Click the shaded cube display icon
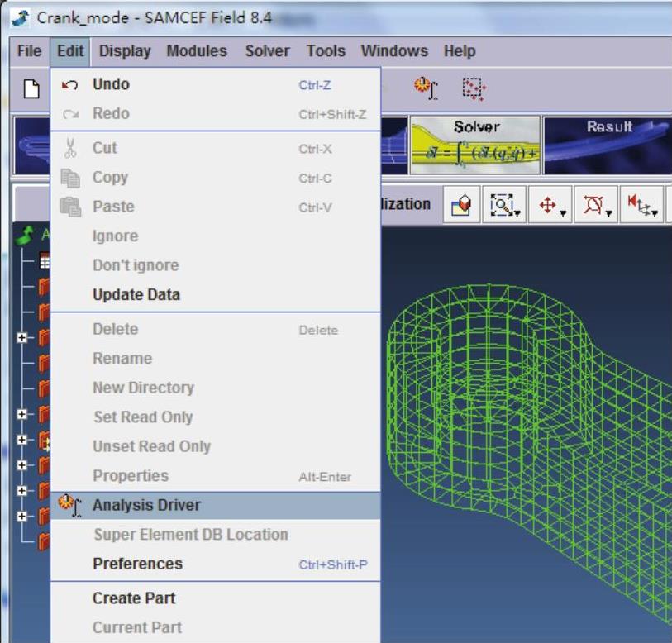The height and width of the screenshot is (643, 672). [460, 205]
